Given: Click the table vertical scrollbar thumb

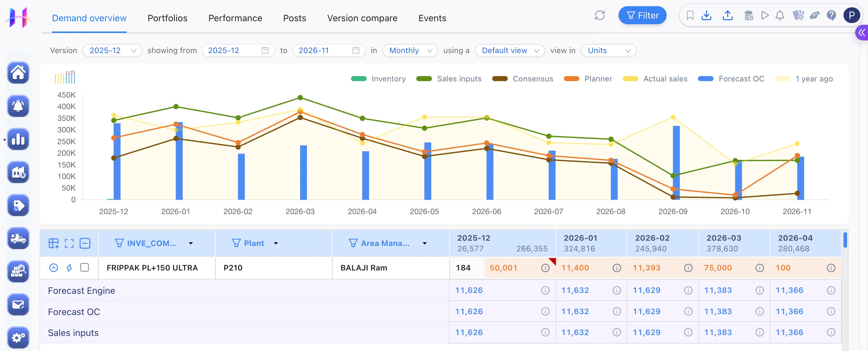Looking at the screenshot, I should 845,240.
